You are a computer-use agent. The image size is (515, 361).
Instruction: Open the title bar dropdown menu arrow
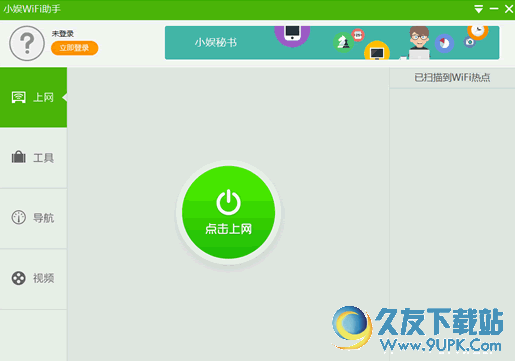click(x=479, y=9)
